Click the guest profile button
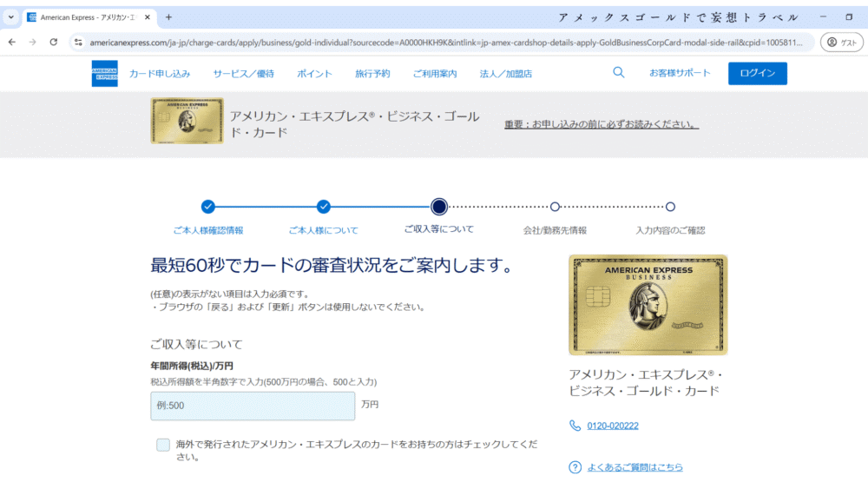868x489 pixels. (841, 42)
